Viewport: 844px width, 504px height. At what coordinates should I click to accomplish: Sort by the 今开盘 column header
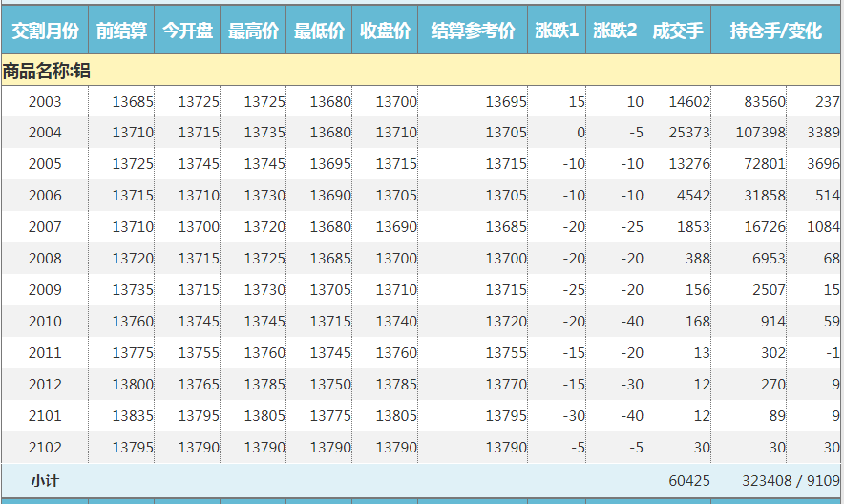click(187, 31)
